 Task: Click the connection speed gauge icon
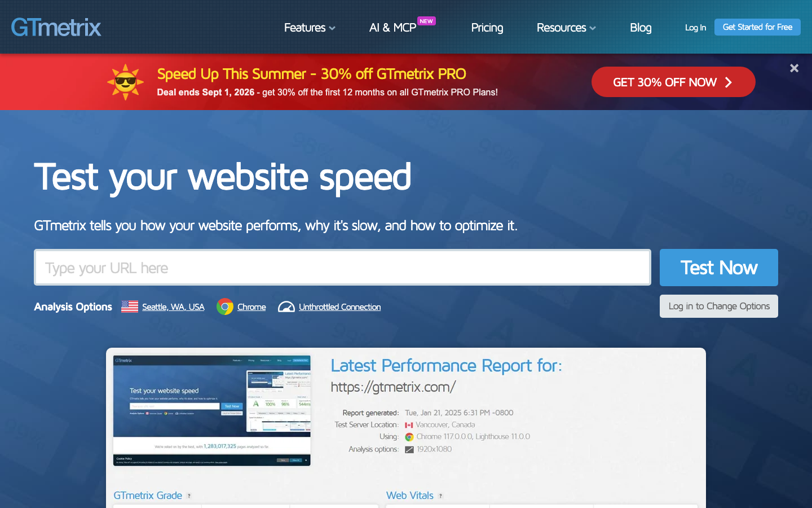[286, 307]
